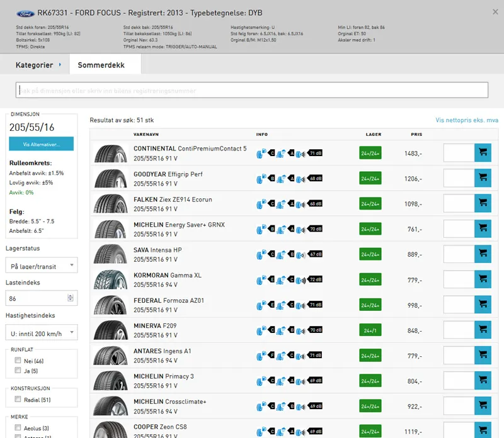Click wet grip icon for Kormoran Gamma XL
The width and height of the screenshot is (504, 438).
(x=281, y=280)
